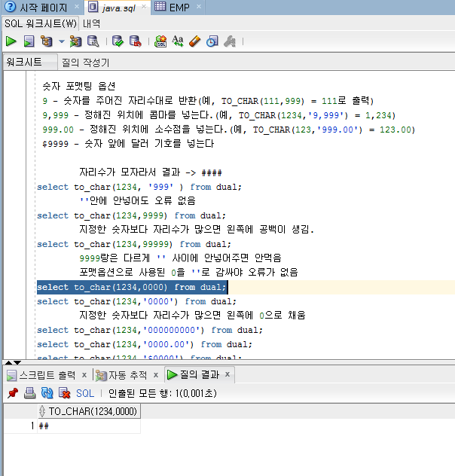Click the 숫자 포맷팅 옵션 comment line

click(x=79, y=86)
